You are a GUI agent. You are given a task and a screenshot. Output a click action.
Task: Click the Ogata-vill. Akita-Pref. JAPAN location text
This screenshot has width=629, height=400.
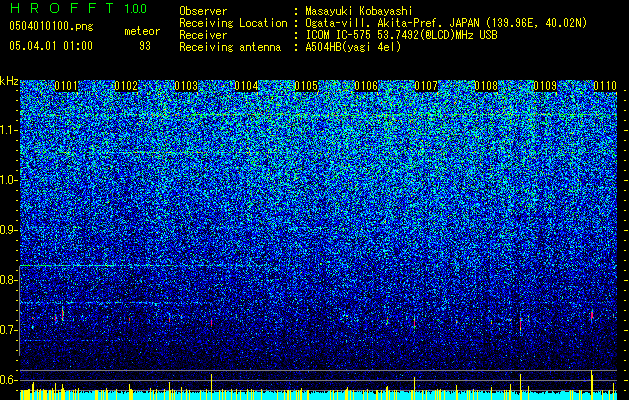(446, 23)
